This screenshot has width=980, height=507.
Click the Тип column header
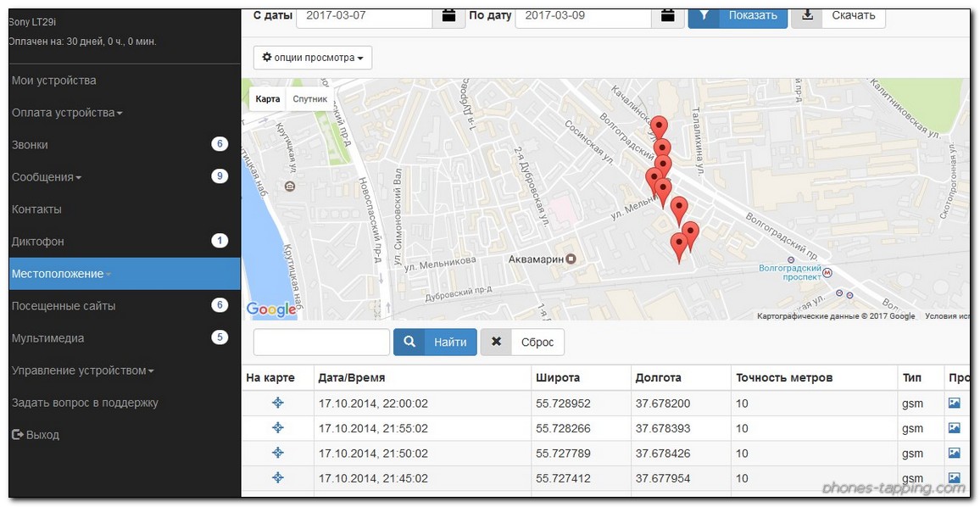(912, 377)
